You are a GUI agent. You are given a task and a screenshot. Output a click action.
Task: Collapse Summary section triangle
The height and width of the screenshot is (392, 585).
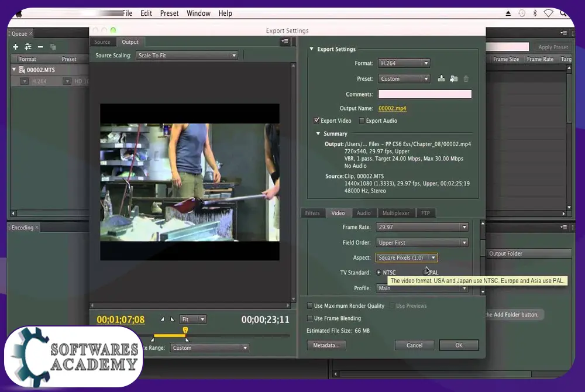click(318, 133)
